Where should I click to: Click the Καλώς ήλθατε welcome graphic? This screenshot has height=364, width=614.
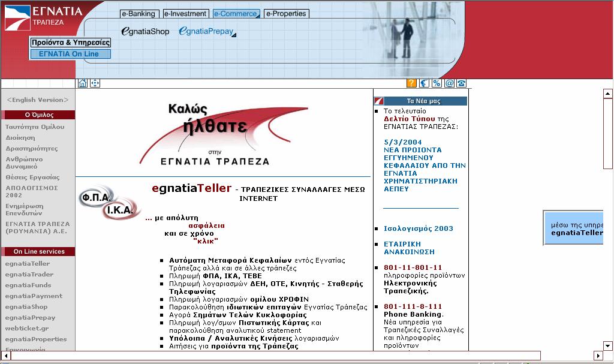223,134
